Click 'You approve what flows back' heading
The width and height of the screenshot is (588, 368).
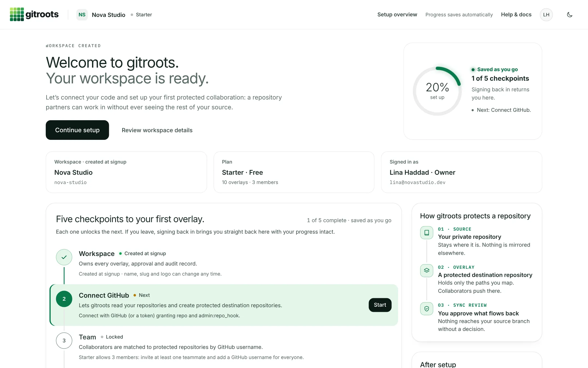(478, 313)
